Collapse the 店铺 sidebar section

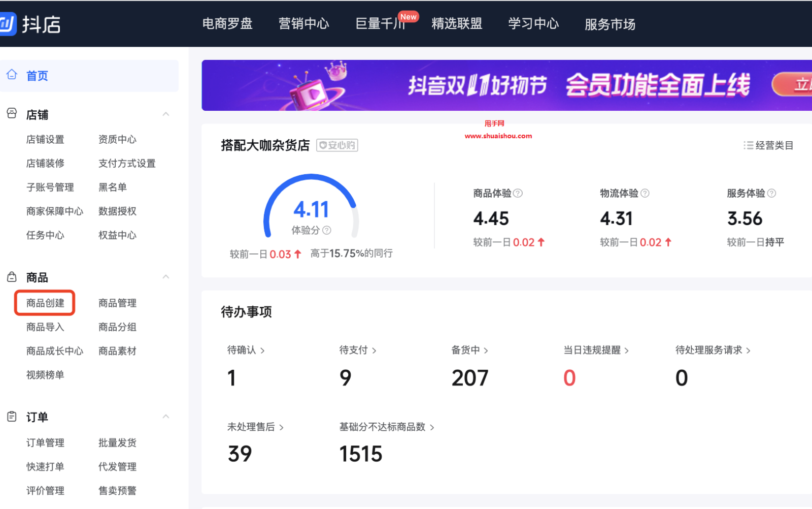[x=165, y=114]
